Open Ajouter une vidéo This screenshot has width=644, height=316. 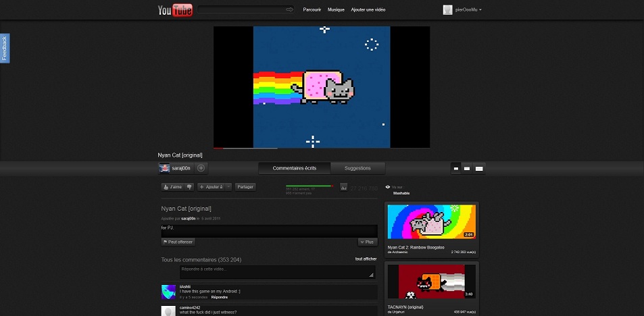(x=368, y=9)
